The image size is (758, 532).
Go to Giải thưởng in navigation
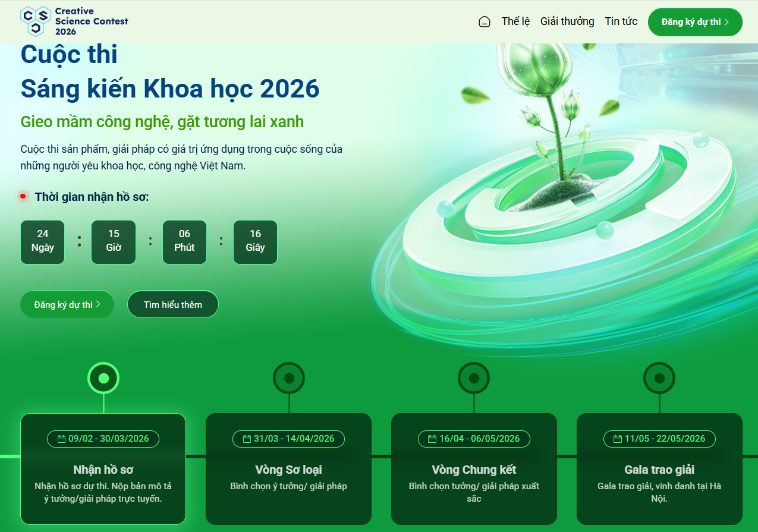point(567,21)
